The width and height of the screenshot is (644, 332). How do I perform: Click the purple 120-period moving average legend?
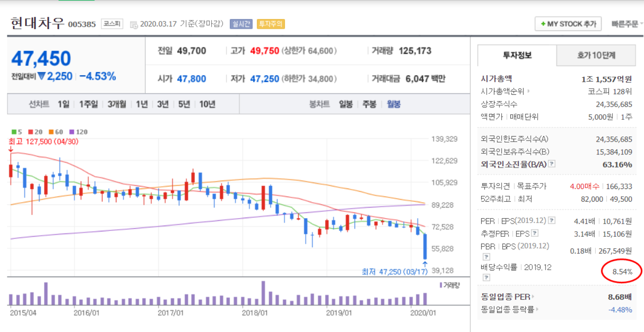click(x=78, y=132)
